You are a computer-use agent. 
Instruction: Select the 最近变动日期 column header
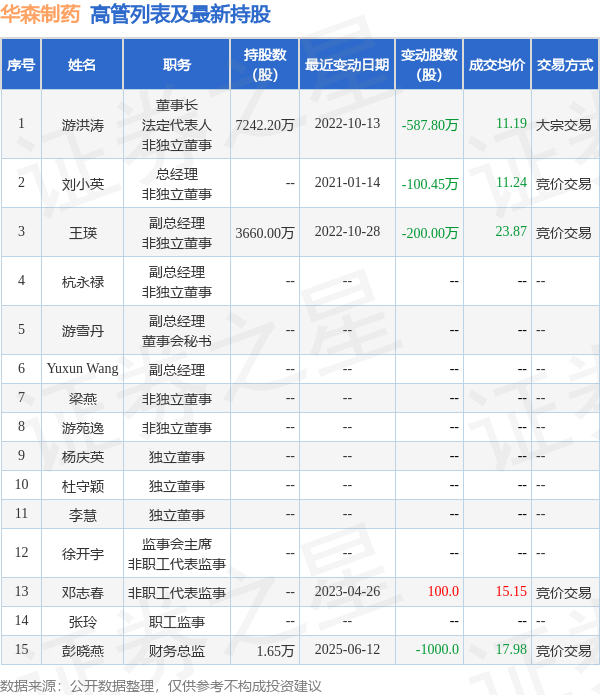[347, 65]
